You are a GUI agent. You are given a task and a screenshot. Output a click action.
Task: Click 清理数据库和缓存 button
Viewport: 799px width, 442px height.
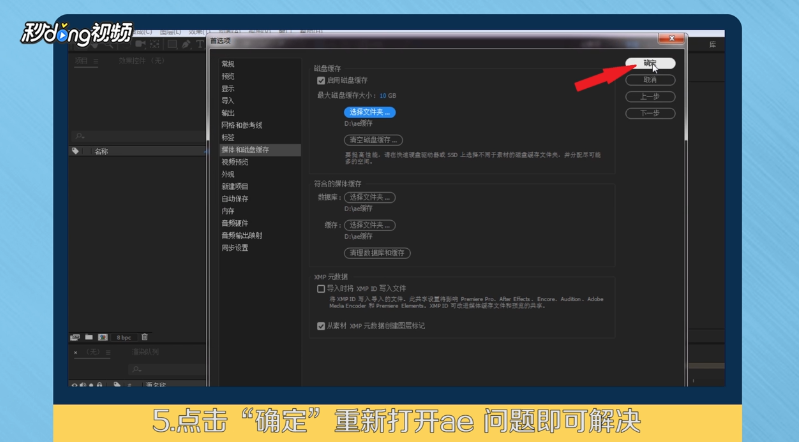tap(377, 253)
